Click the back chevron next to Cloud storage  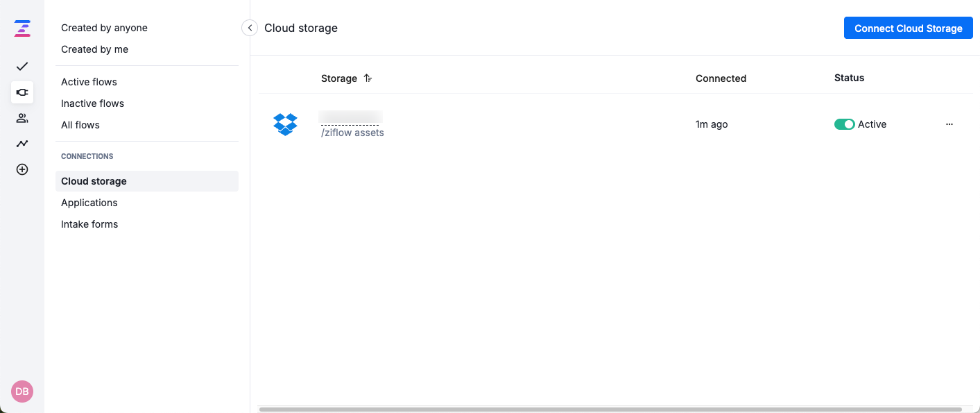point(249,28)
